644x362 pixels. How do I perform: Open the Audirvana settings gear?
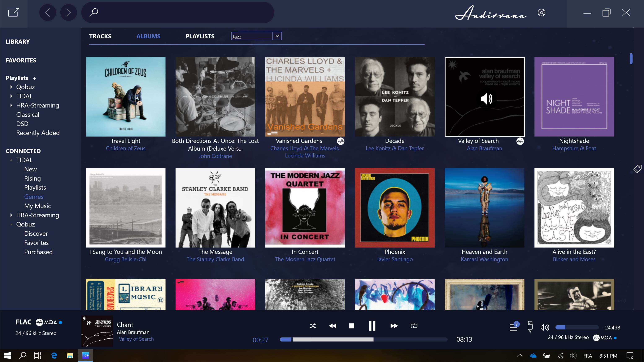(542, 13)
